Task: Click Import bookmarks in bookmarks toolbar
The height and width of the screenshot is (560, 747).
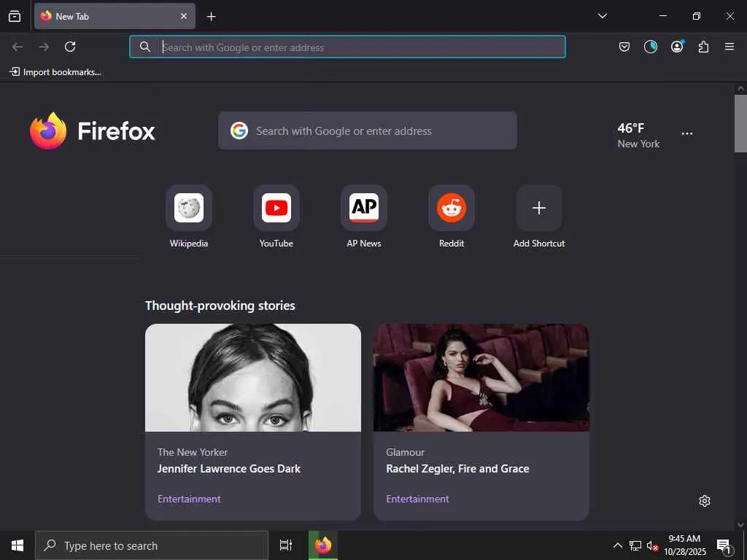Action: [x=55, y=72]
